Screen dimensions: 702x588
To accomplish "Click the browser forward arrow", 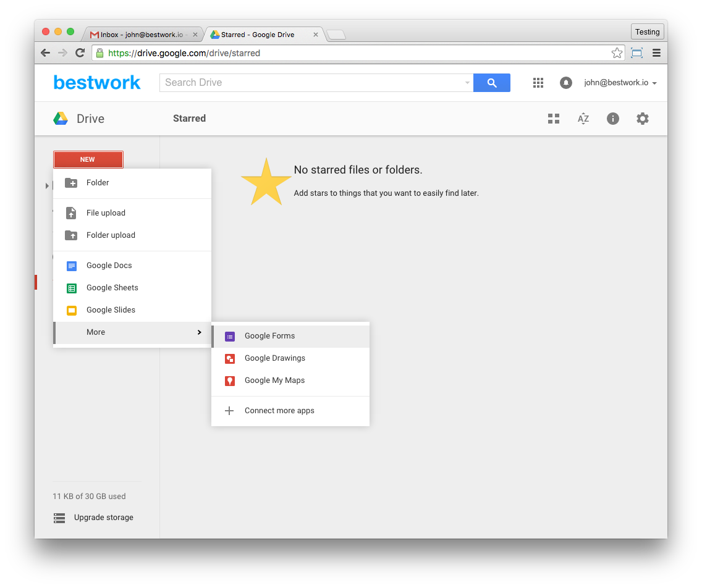I will pyautogui.click(x=62, y=52).
